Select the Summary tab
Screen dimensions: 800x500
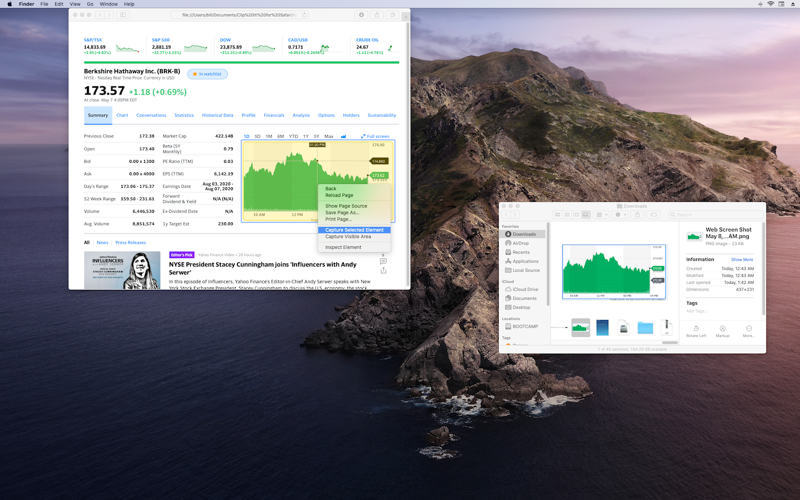pos(98,115)
